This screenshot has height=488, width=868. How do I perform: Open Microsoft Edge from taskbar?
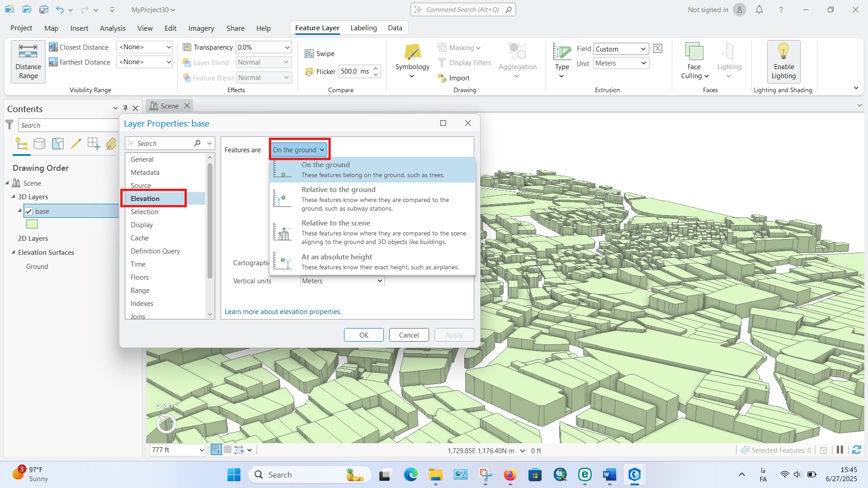pos(411,474)
